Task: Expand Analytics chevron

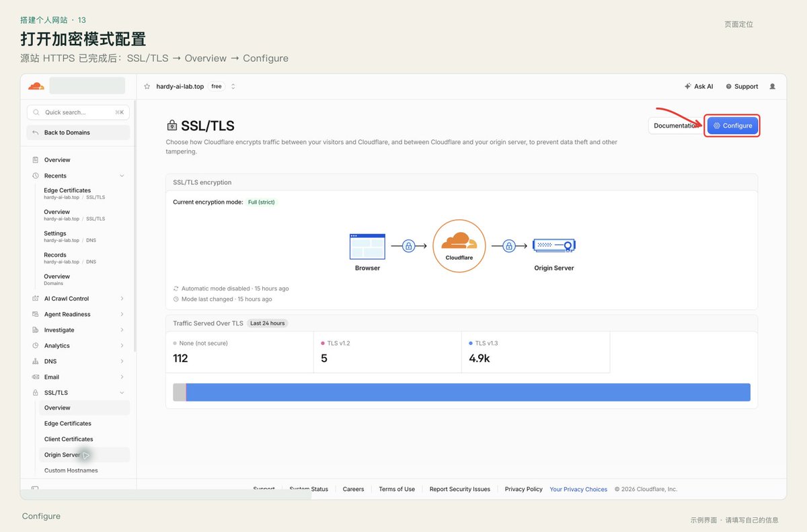Action: (122, 346)
